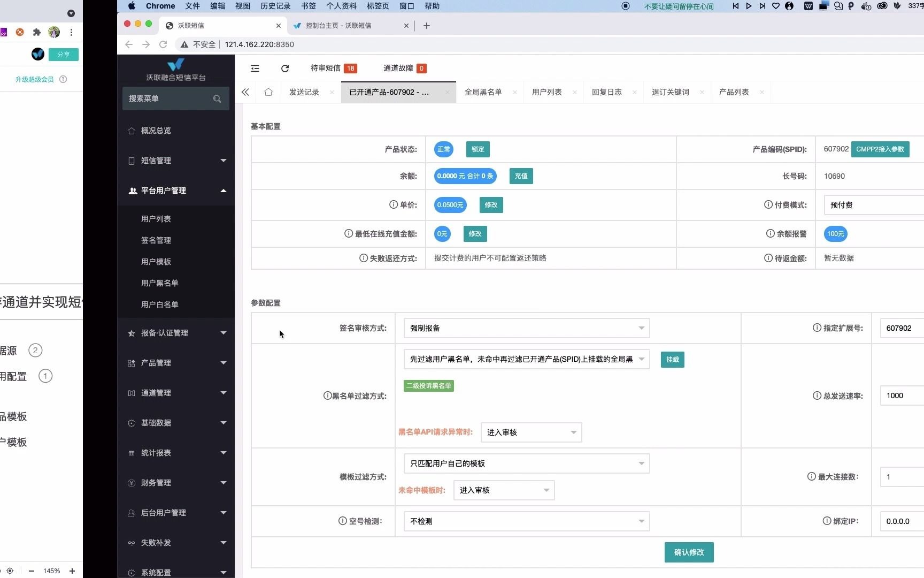The height and width of the screenshot is (578, 924).
Task: Click 绑定IP input with 0.0.0.0
Action: [x=902, y=521]
